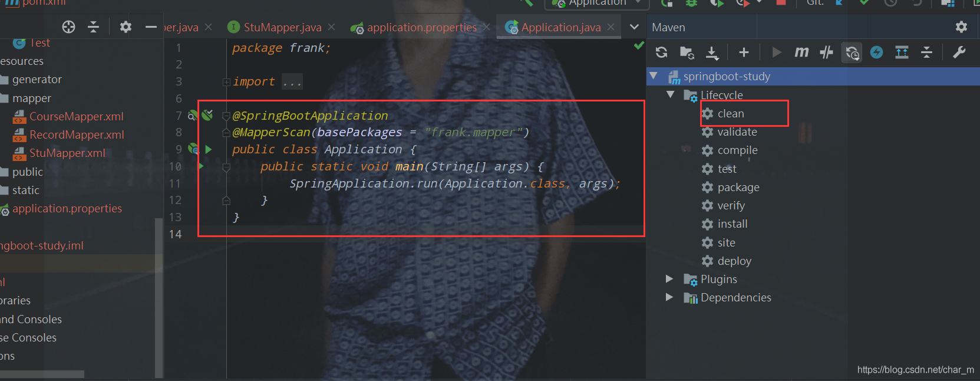Run the selected Maven build

point(776,52)
